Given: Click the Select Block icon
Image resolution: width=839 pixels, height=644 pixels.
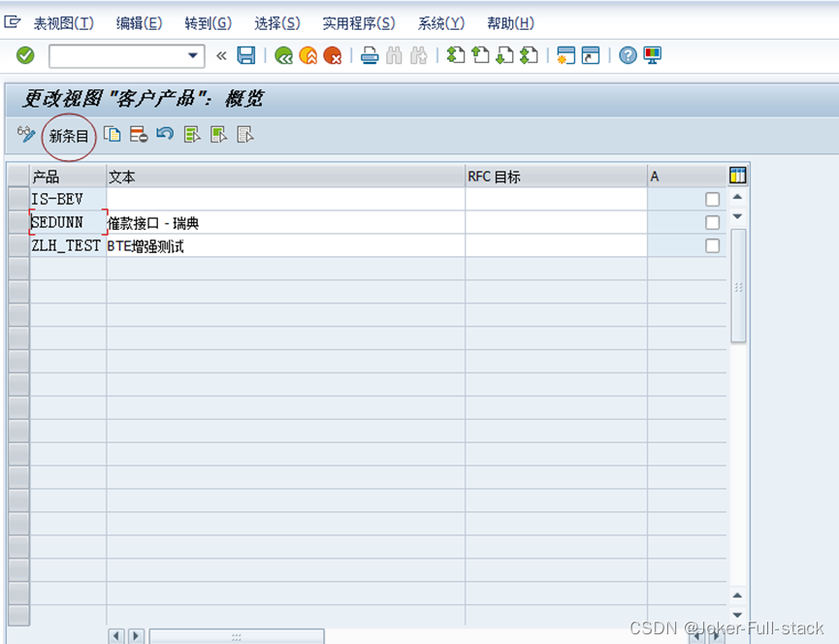Looking at the screenshot, I should (218, 134).
